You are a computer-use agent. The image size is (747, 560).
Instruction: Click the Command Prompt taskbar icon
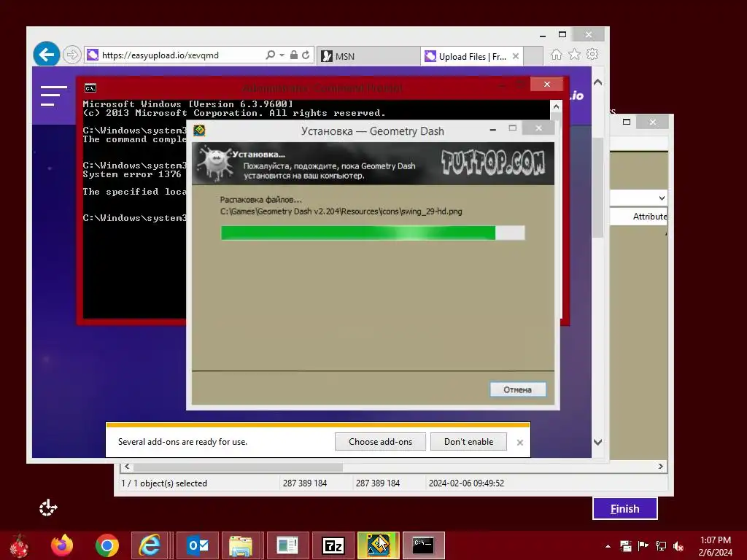[424, 545]
